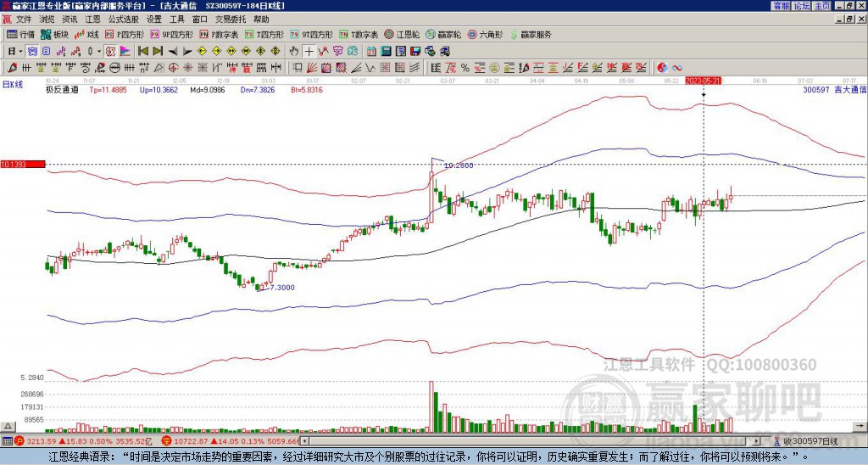Click the red wave line icon

coord(324,52)
